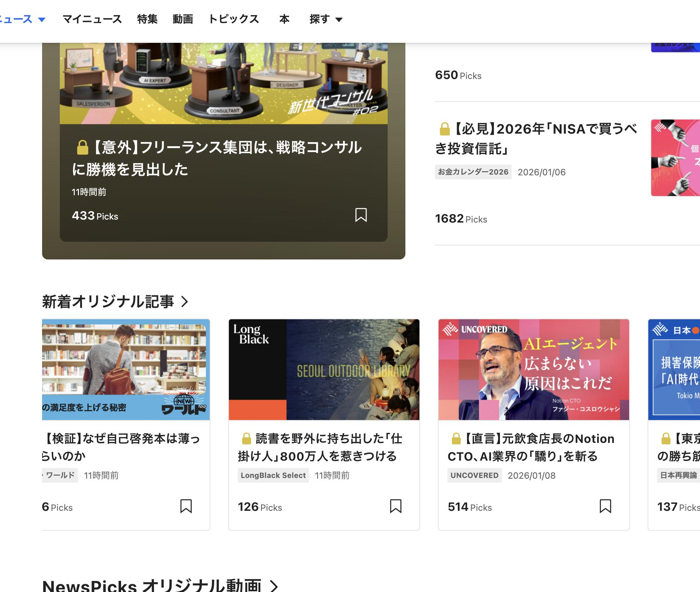Bookmark the フリーランス集団 consultant article
This screenshot has width=700, height=592.
click(361, 215)
